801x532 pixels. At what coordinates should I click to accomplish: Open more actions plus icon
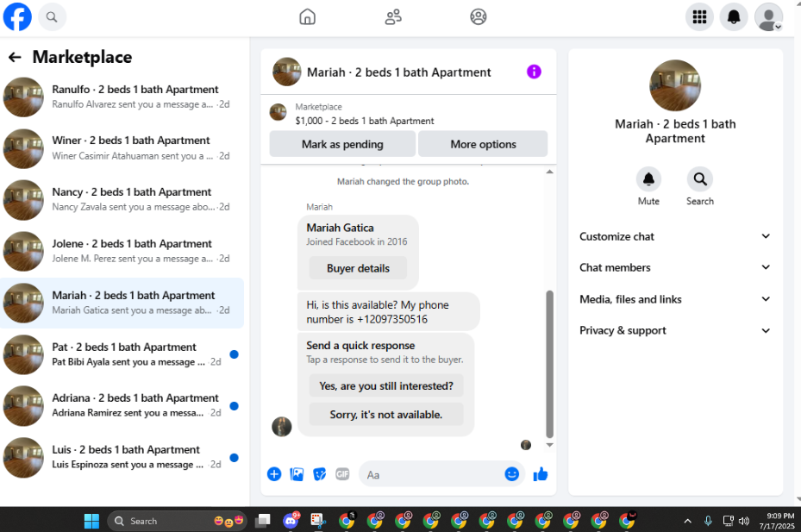tap(274, 474)
